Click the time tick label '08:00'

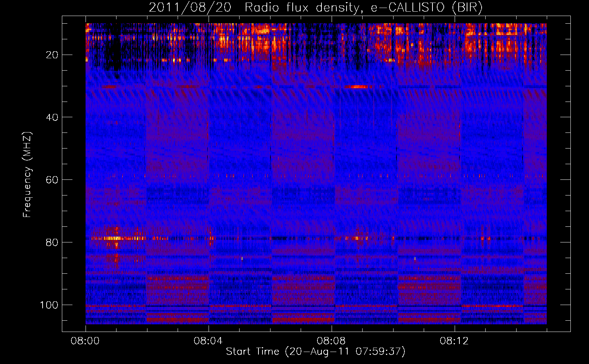[85, 341]
